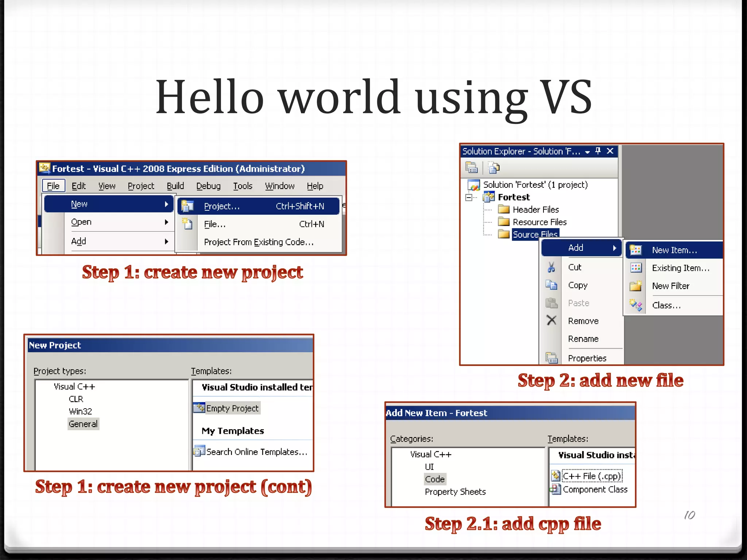The height and width of the screenshot is (560, 747).
Task: Select the Empty Project template
Action: [227, 408]
